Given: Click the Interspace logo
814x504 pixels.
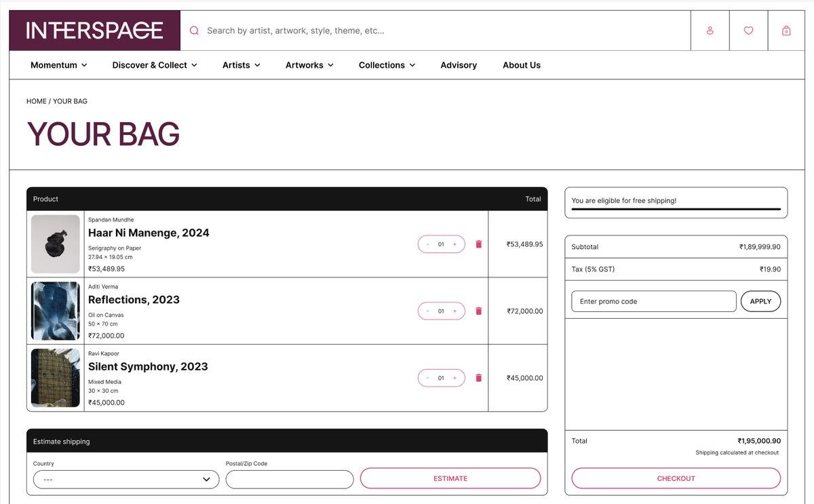Looking at the screenshot, I should coord(95,31).
